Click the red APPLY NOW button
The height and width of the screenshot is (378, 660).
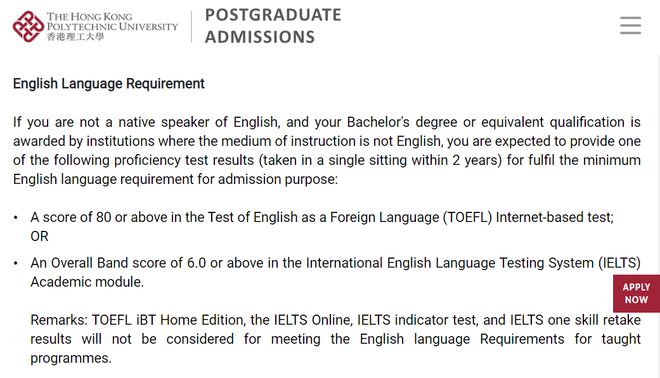point(636,293)
